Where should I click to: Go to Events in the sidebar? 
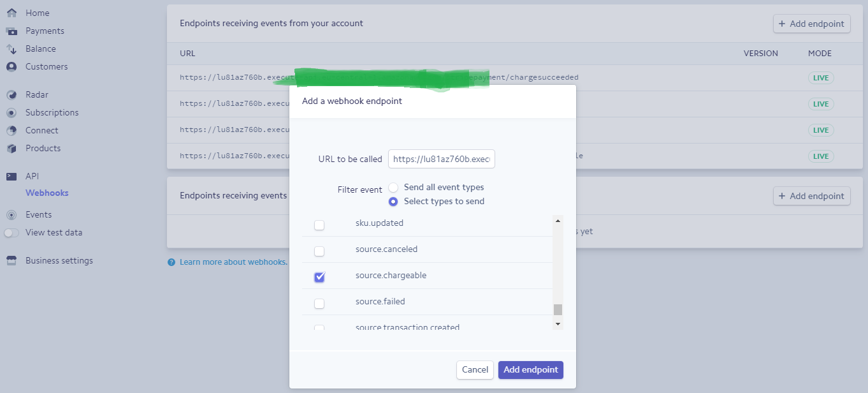[38, 214]
